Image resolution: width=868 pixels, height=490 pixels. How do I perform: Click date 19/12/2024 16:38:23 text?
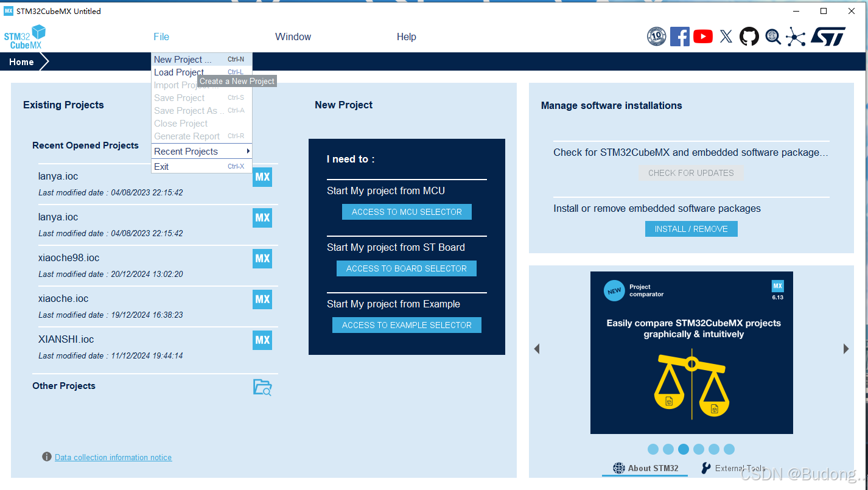[147, 315]
